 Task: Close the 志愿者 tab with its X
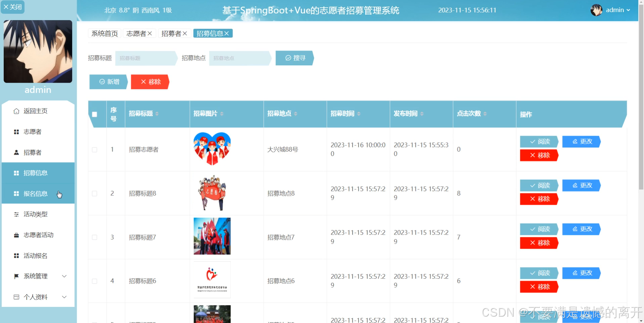pos(150,34)
